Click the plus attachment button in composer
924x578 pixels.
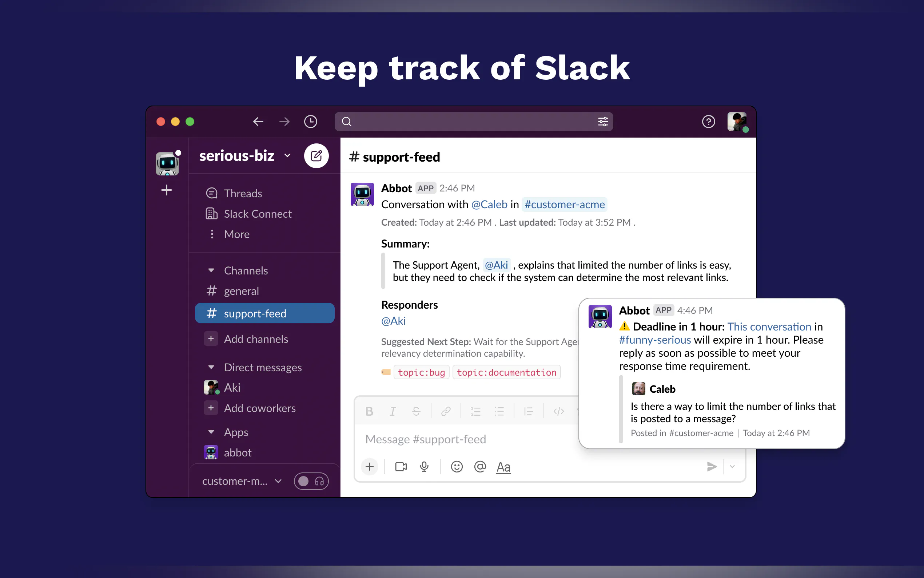point(369,467)
